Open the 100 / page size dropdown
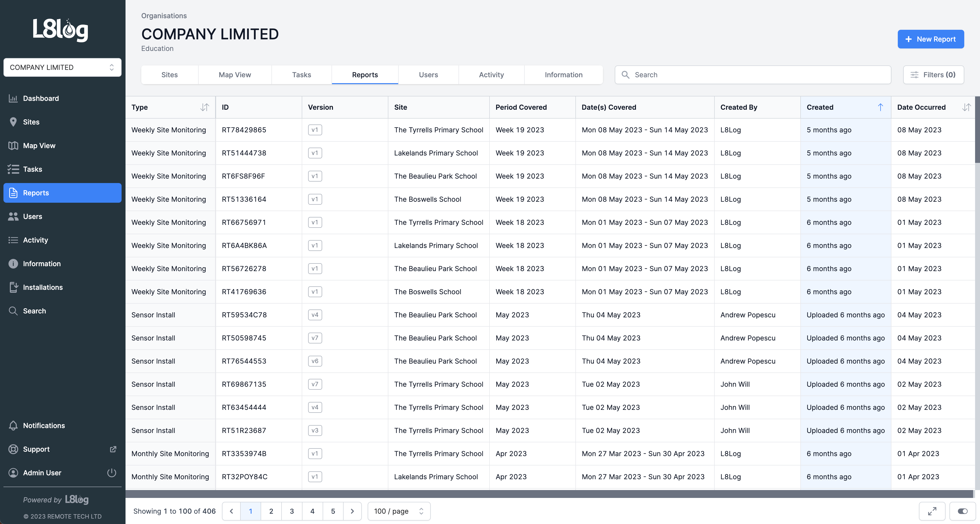The height and width of the screenshot is (524, 980). (399, 511)
